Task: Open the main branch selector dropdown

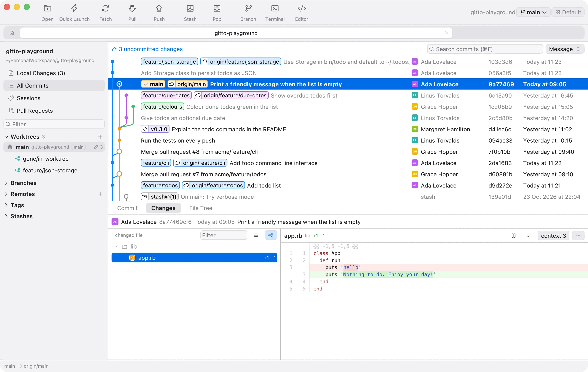Action: coord(533,12)
